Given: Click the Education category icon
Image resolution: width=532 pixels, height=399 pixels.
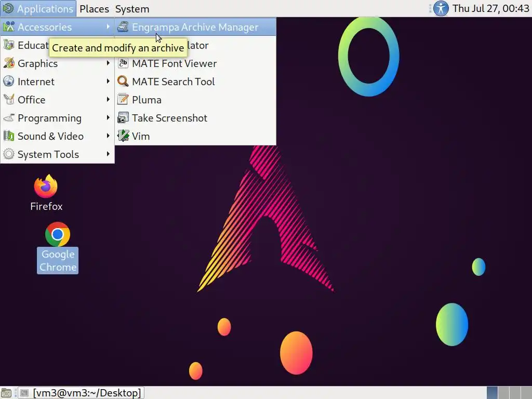Looking at the screenshot, I should click(x=8, y=45).
